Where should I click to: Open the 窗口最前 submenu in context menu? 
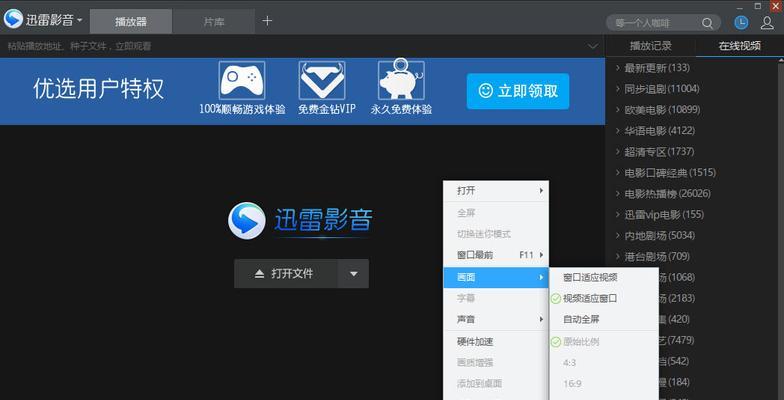[496, 255]
